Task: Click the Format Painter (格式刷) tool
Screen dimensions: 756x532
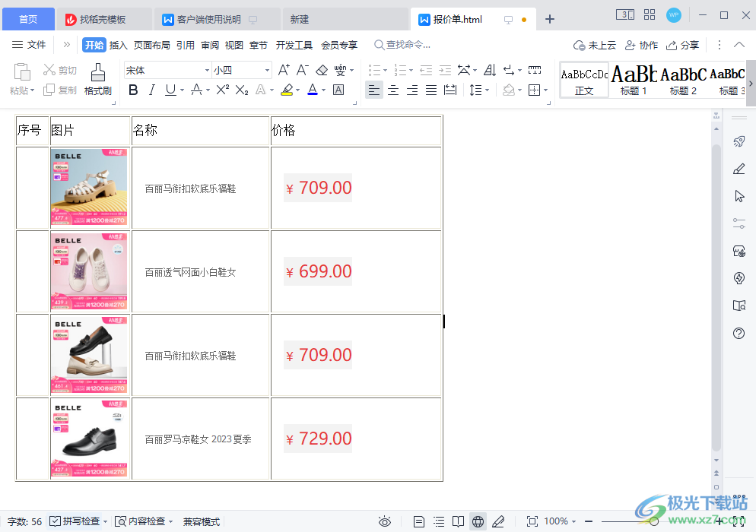Action: 98,80
